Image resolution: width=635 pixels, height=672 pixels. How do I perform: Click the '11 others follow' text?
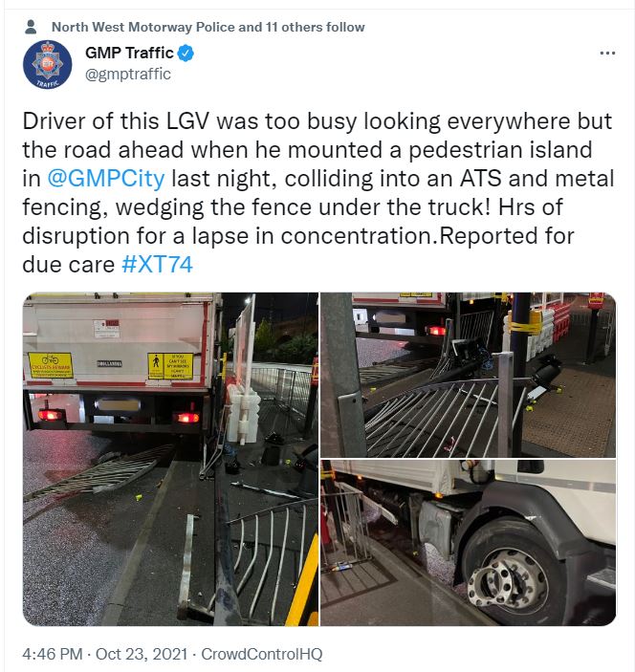tap(316, 27)
